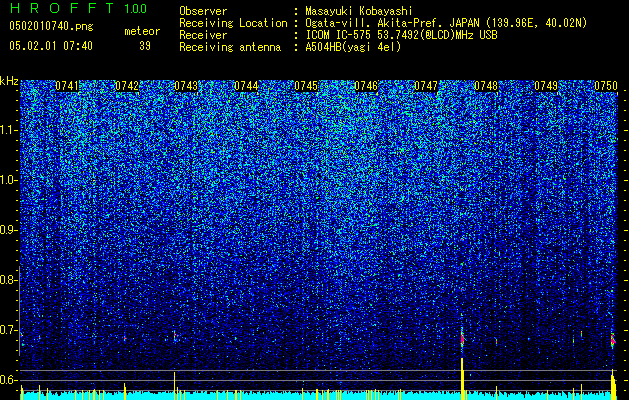Screen dimensions: 629x400
Task: Click the 0.9 frequency axis label
Action: click(7, 230)
